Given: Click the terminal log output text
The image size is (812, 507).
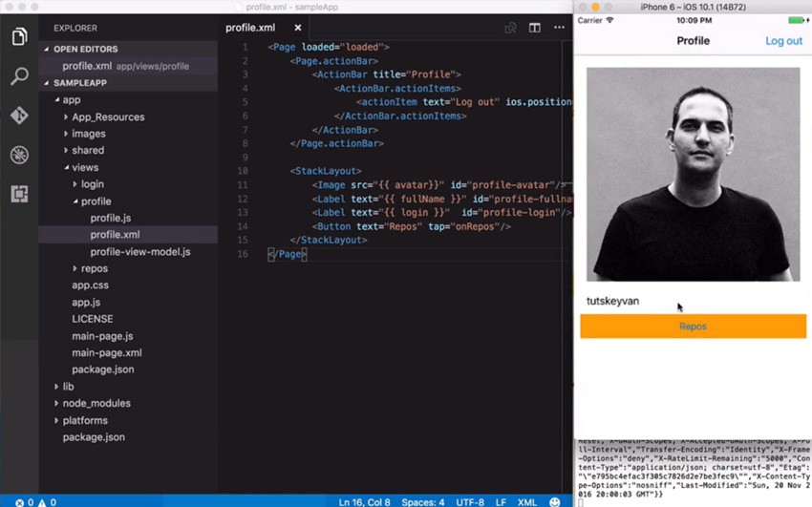Looking at the screenshot, I should (694, 470).
